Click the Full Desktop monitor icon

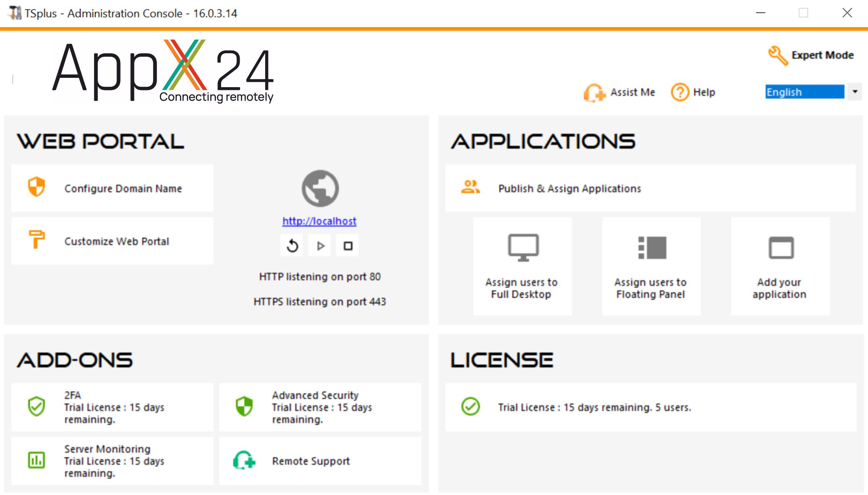(x=523, y=247)
